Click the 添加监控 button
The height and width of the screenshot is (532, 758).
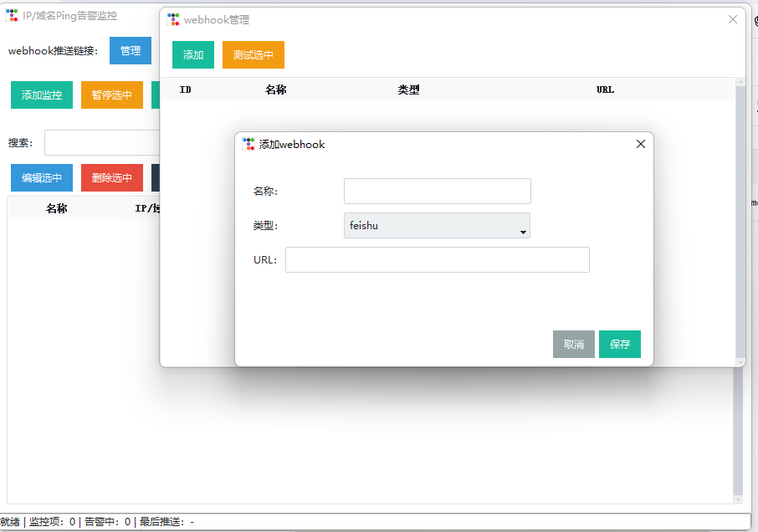(42, 95)
